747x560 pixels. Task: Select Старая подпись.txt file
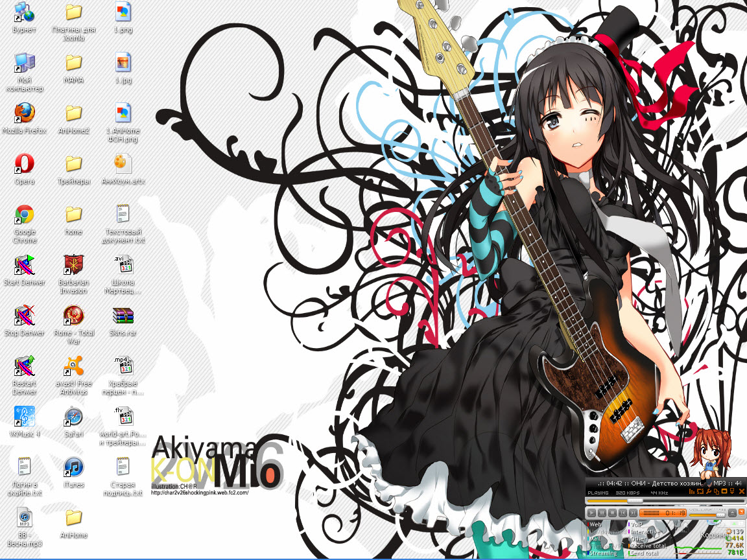(x=123, y=476)
